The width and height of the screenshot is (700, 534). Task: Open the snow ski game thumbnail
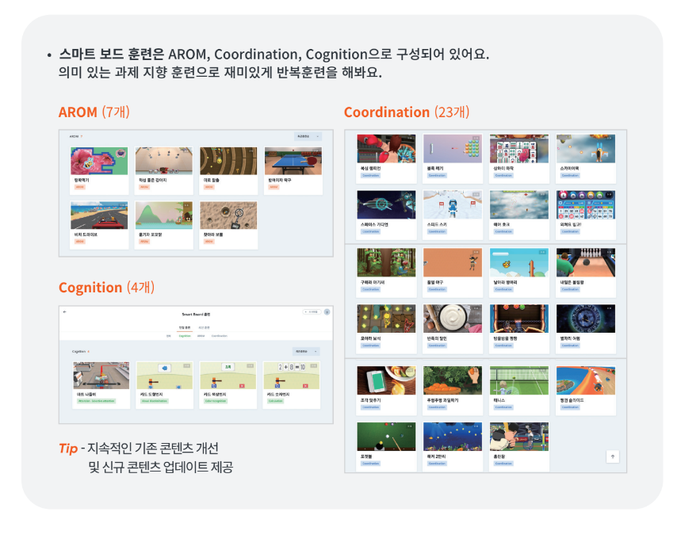pyautogui.click(x=452, y=205)
